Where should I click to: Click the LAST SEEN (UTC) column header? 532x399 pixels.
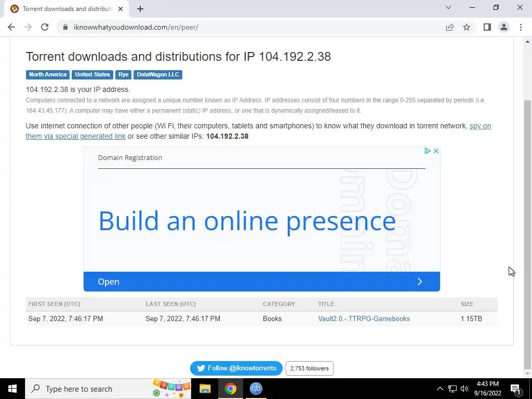tap(170, 304)
